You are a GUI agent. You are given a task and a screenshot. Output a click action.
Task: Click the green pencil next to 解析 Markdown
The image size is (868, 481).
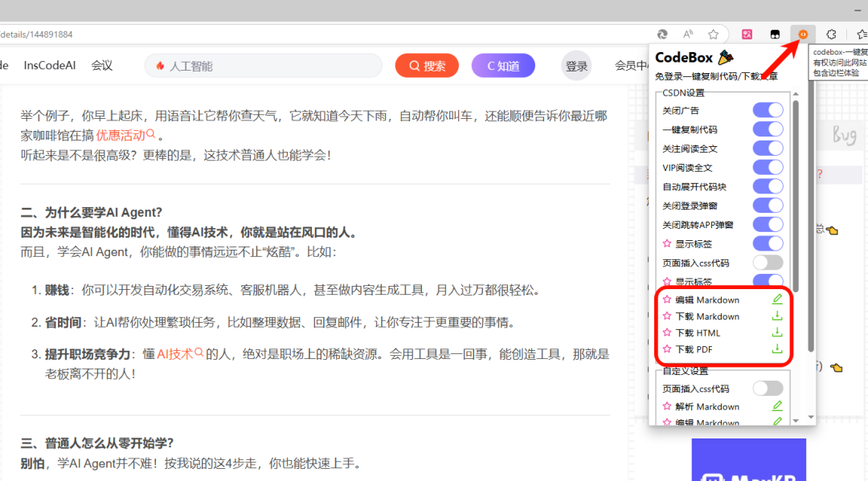[777, 406]
